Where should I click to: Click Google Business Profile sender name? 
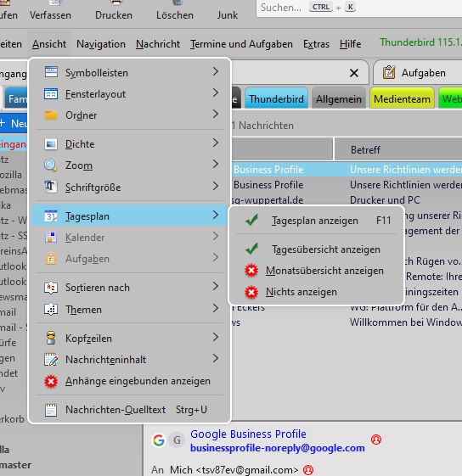point(248,434)
